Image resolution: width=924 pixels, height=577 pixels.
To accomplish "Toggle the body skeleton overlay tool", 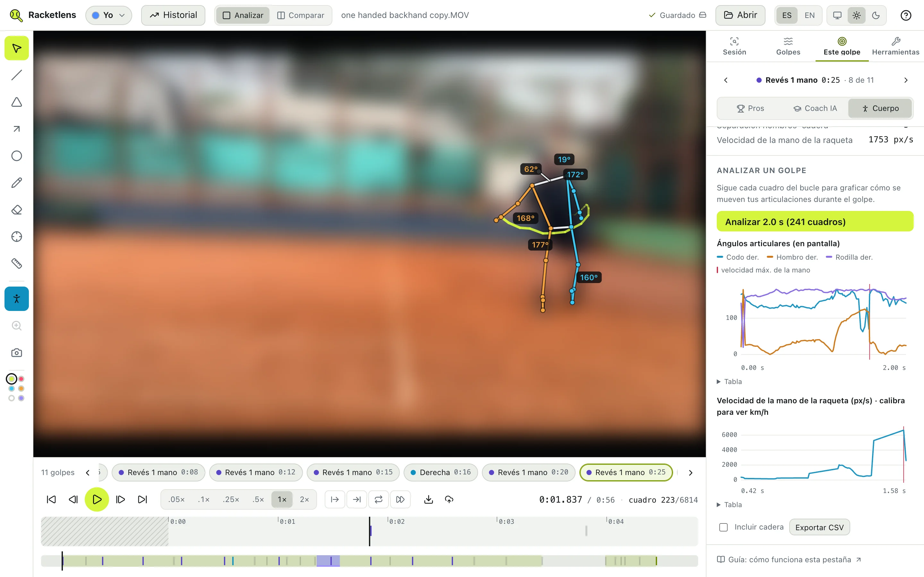I will (x=16, y=298).
